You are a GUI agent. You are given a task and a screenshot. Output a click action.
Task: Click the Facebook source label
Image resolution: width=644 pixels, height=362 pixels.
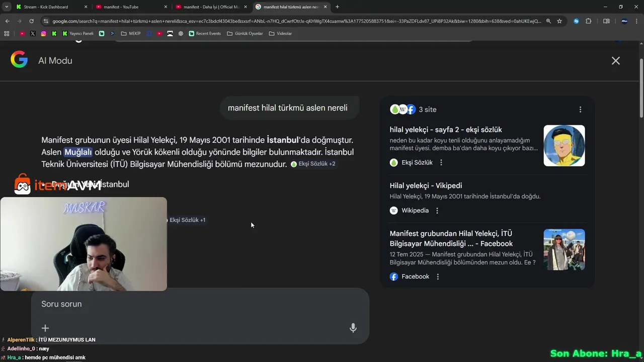pyautogui.click(x=415, y=277)
